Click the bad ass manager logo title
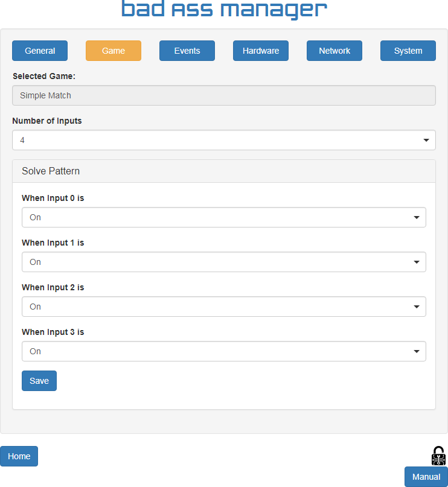This screenshot has width=448, height=487. pos(224,10)
